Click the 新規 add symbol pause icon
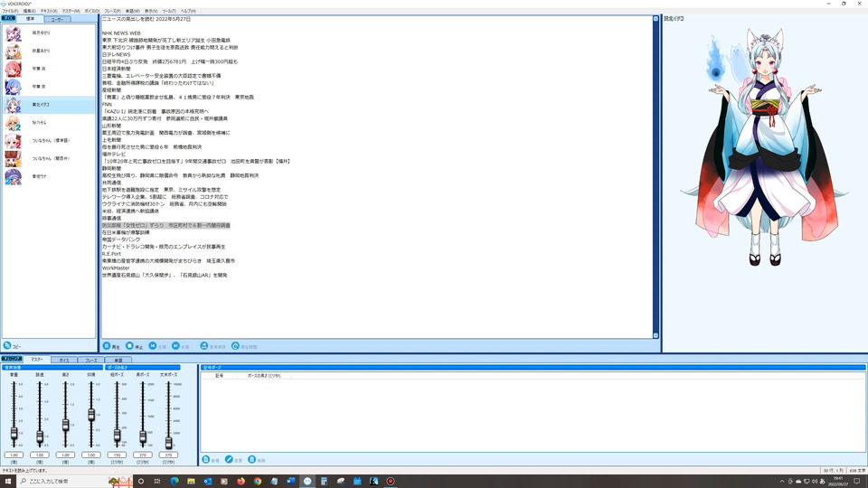The width and height of the screenshot is (868, 488). coord(206,460)
